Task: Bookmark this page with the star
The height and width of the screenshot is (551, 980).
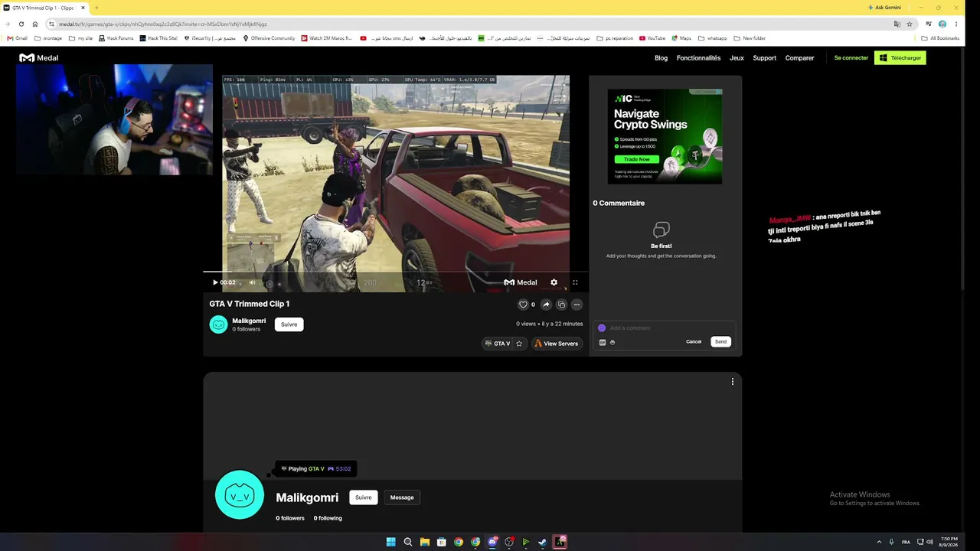Action: point(910,24)
